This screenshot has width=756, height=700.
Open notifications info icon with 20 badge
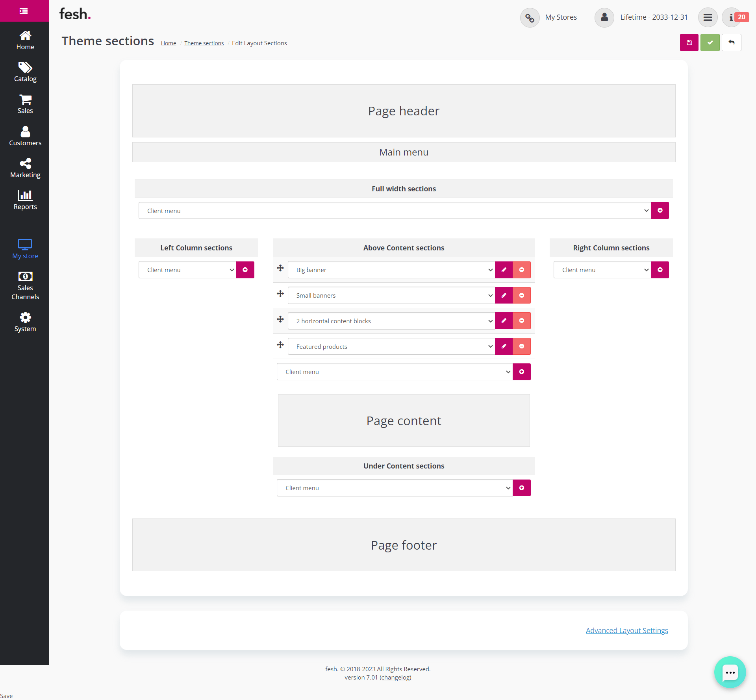(x=732, y=17)
